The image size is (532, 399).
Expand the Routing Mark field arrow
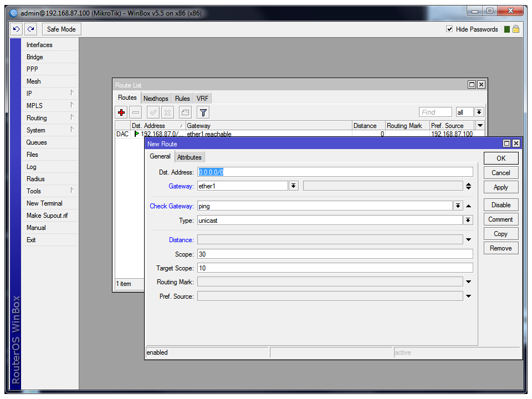tap(468, 282)
